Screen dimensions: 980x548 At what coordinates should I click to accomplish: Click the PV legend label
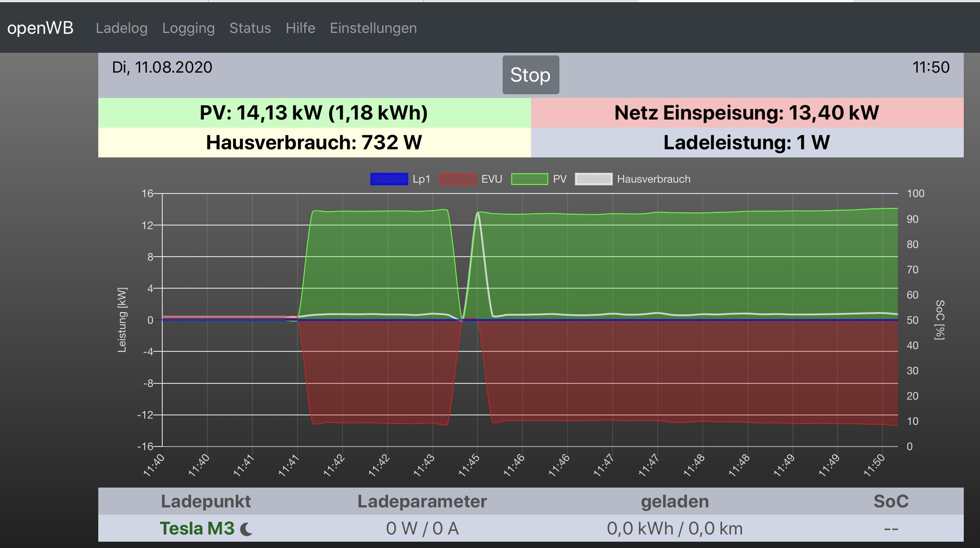click(x=560, y=179)
